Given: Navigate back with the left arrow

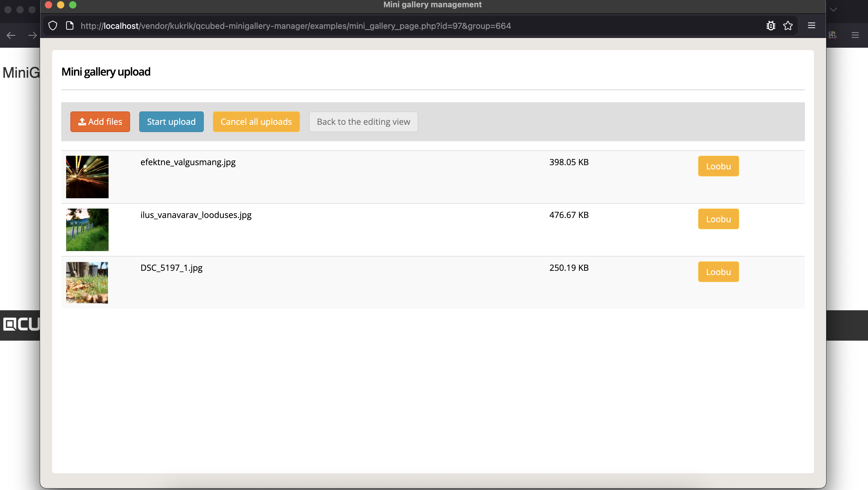Looking at the screenshot, I should point(11,35).
